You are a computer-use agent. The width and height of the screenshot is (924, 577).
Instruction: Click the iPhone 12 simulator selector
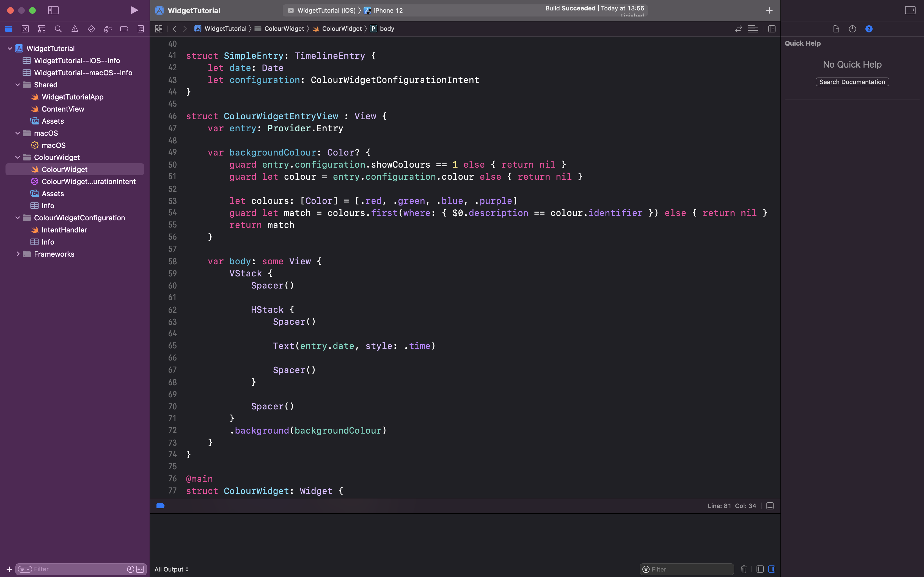pos(387,10)
